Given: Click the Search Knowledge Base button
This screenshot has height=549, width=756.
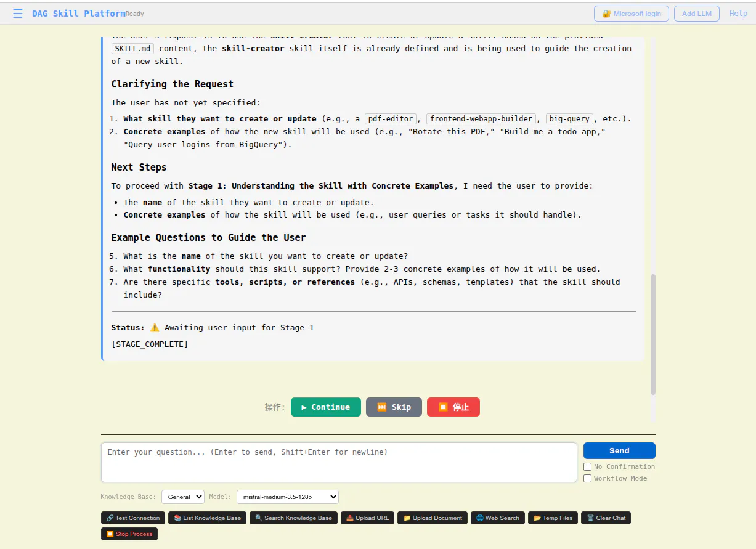Looking at the screenshot, I should tap(294, 518).
